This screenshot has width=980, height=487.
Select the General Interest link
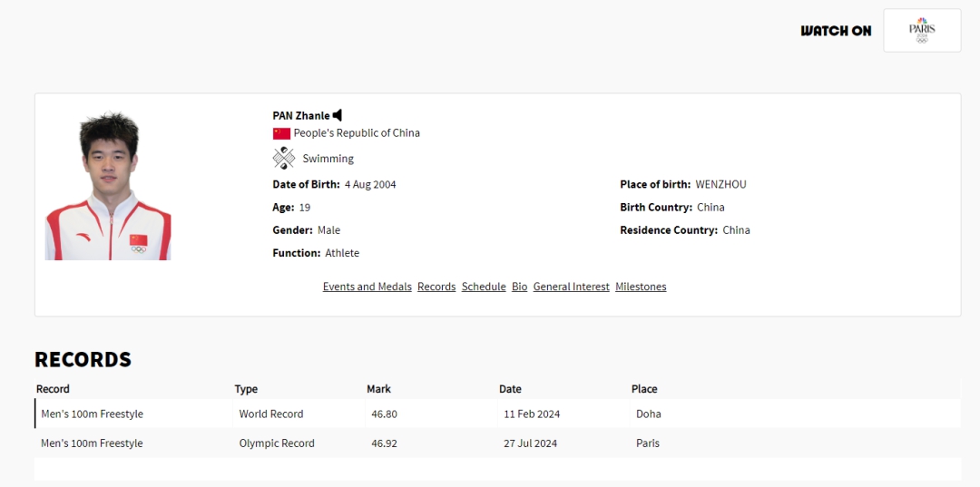point(571,287)
